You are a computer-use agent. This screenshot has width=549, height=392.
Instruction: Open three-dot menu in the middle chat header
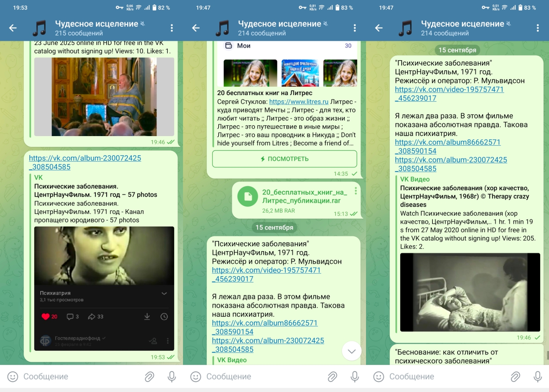click(x=355, y=28)
